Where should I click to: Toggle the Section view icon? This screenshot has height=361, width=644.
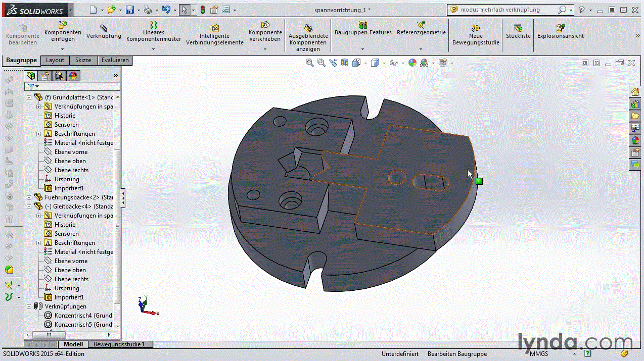pyautogui.click(x=345, y=63)
